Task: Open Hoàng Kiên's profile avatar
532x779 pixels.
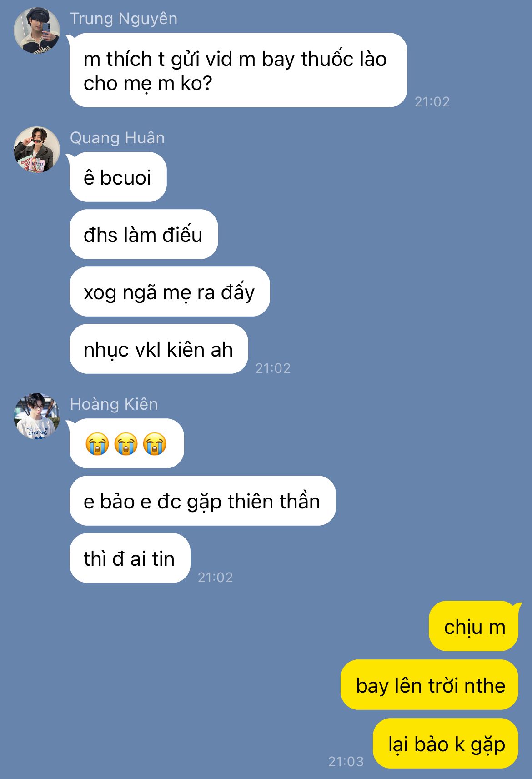Action: (x=37, y=416)
